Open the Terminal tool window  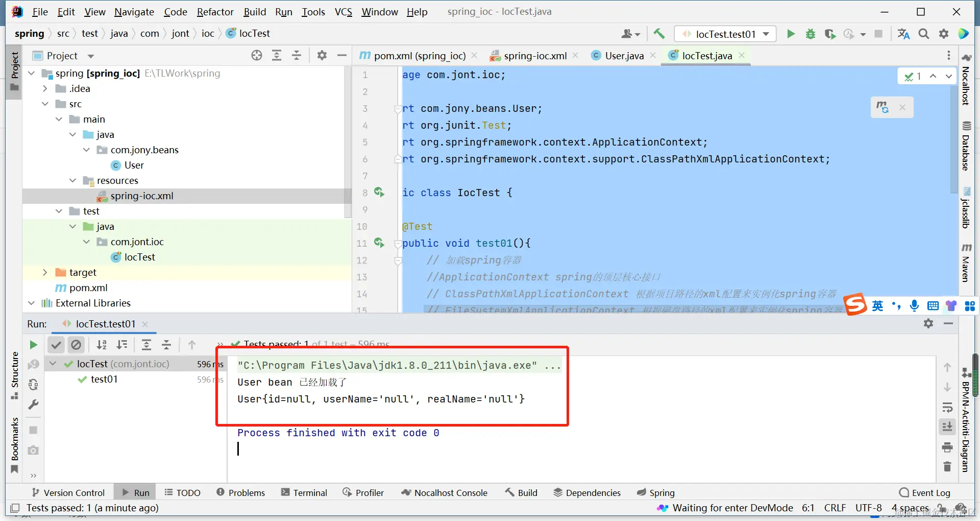point(304,492)
